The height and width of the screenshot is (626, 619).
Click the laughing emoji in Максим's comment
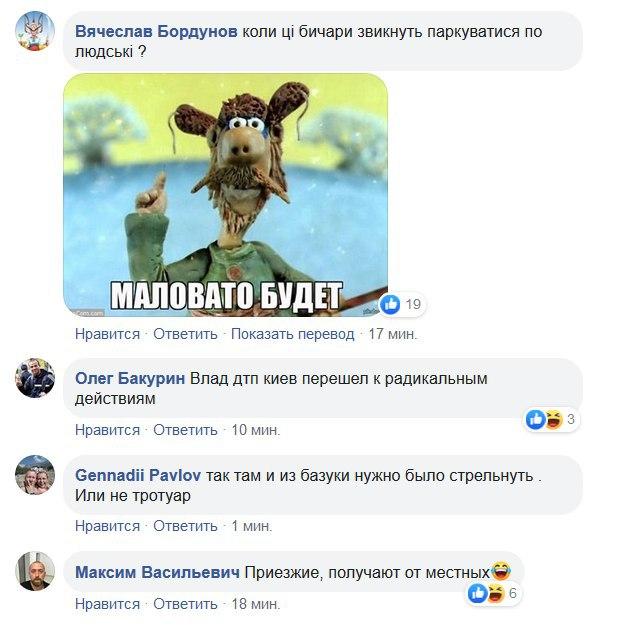coord(501,571)
